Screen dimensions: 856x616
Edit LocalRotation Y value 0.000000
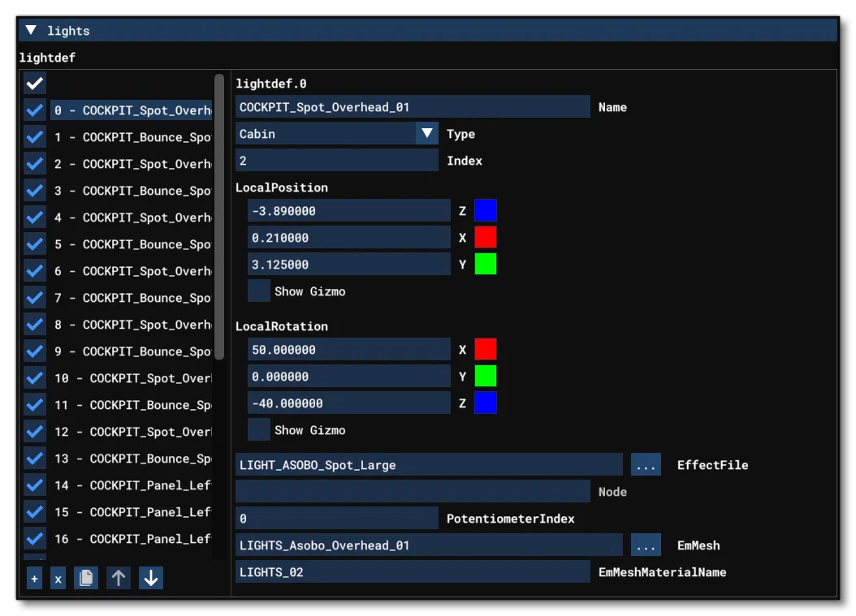pyautogui.click(x=349, y=376)
